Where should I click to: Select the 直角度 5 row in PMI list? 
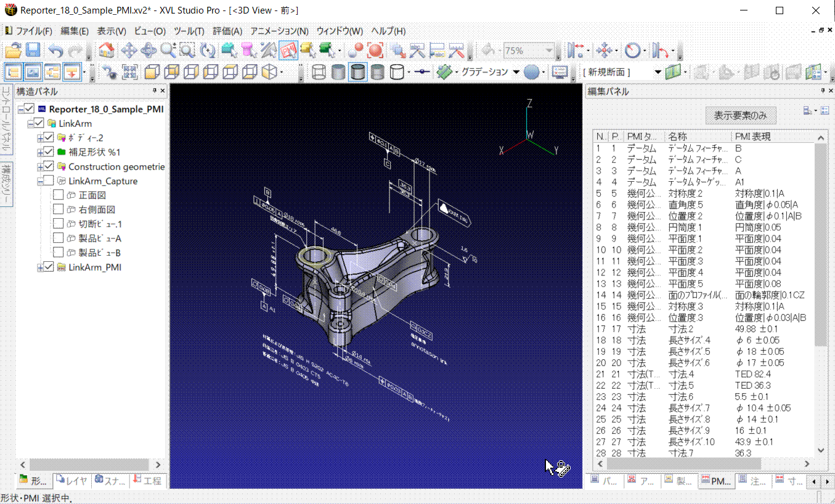click(x=704, y=205)
